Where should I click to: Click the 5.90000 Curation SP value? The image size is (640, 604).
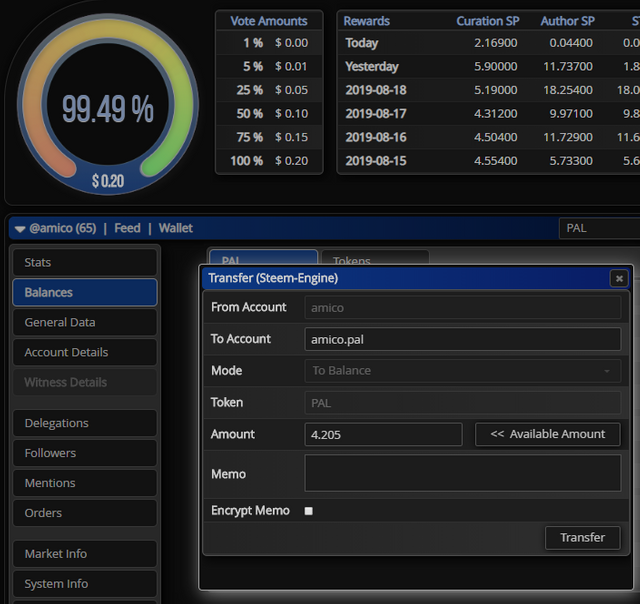[x=496, y=67]
